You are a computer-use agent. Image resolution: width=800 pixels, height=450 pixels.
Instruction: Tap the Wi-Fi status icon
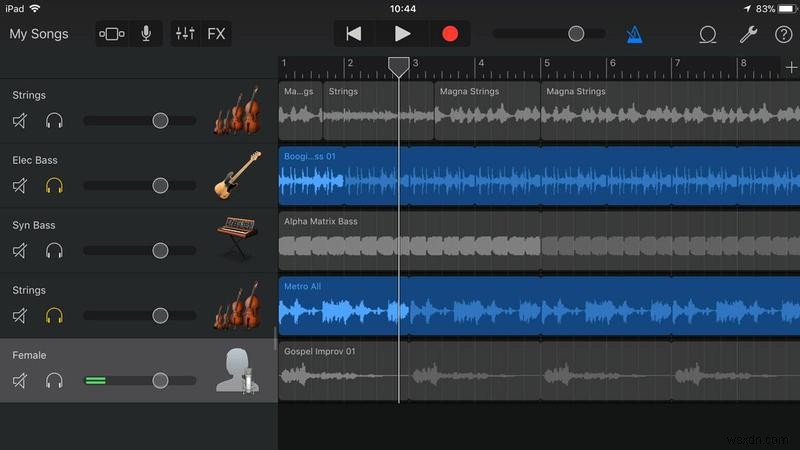pyautogui.click(x=35, y=9)
